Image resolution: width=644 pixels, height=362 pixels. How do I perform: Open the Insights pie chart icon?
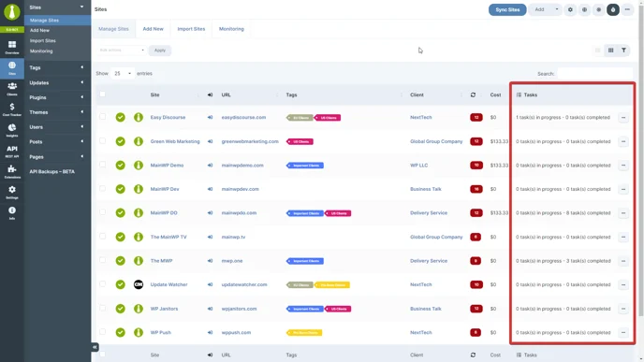coord(12,130)
